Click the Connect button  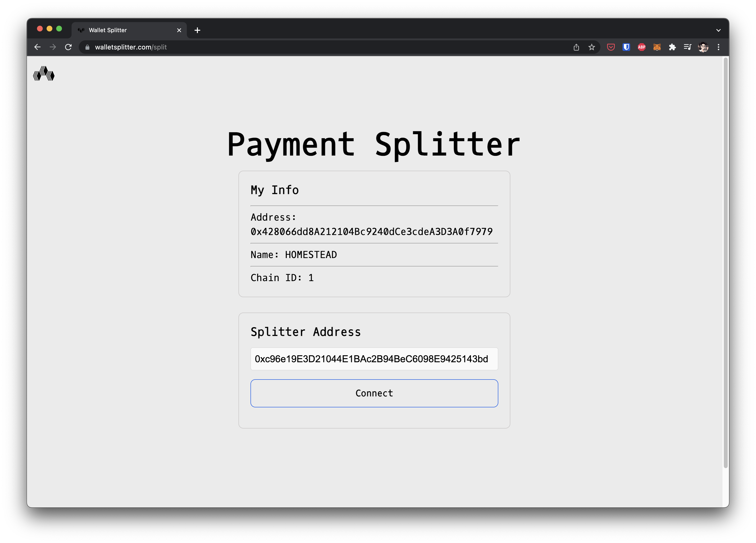374,393
